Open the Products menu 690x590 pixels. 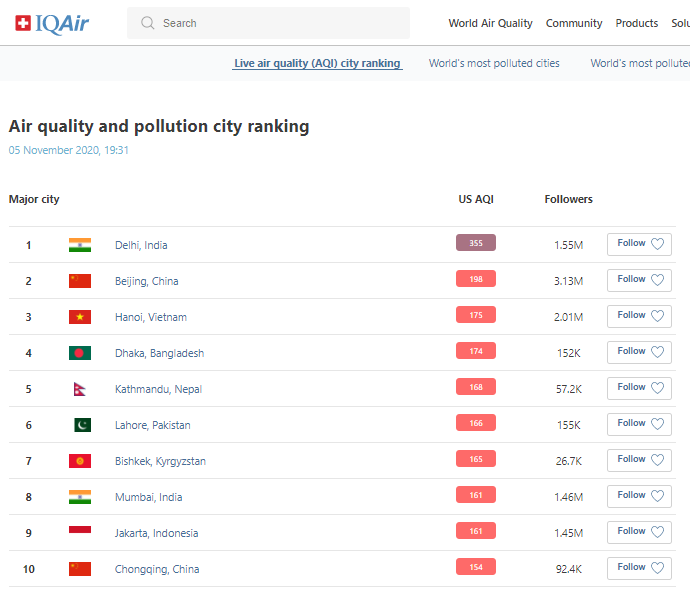(636, 23)
